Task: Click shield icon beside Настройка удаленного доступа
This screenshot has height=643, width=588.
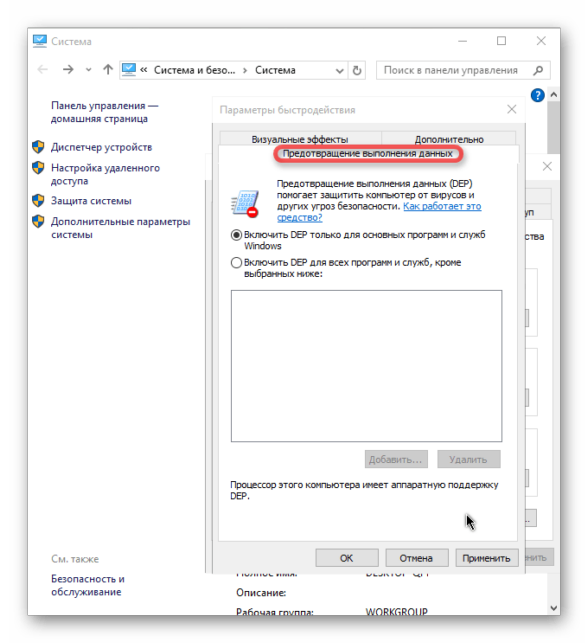Action: 38,167
